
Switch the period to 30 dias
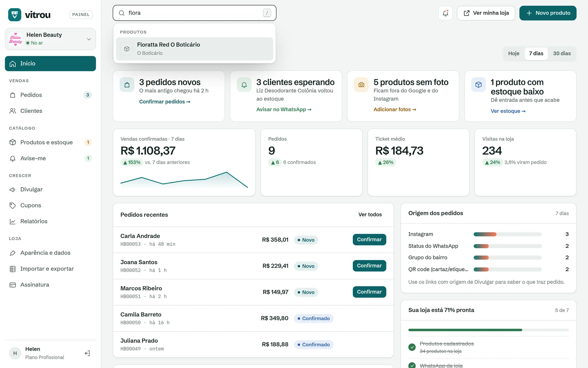click(562, 53)
